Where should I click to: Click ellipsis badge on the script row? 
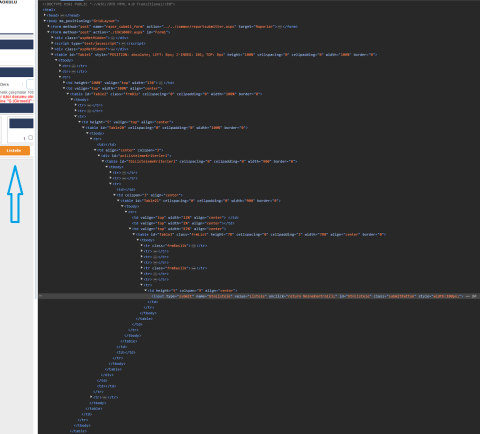123,44
